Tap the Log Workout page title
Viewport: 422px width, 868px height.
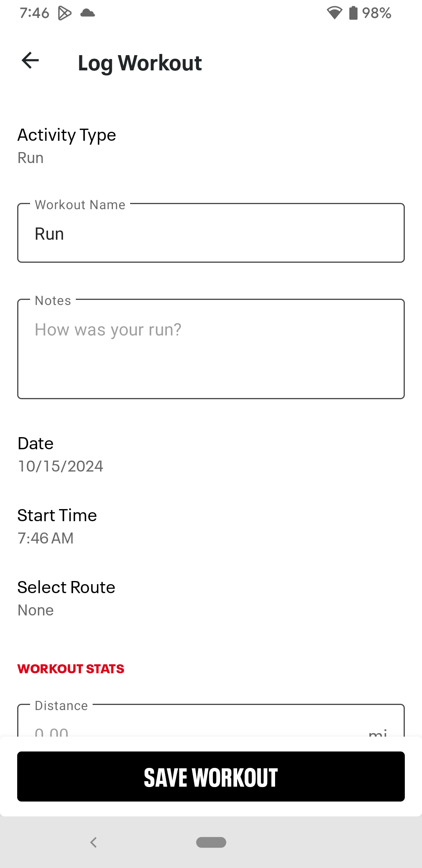point(140,63)
